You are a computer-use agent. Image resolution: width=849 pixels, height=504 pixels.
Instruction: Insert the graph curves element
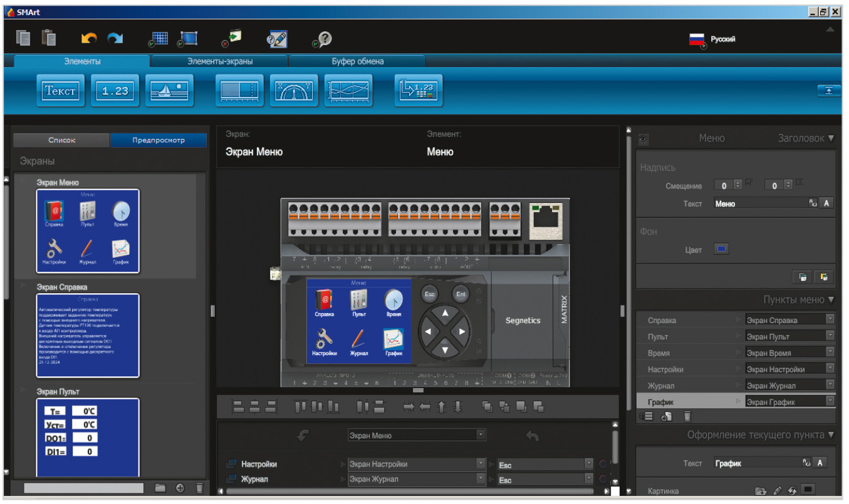point(348,91)
